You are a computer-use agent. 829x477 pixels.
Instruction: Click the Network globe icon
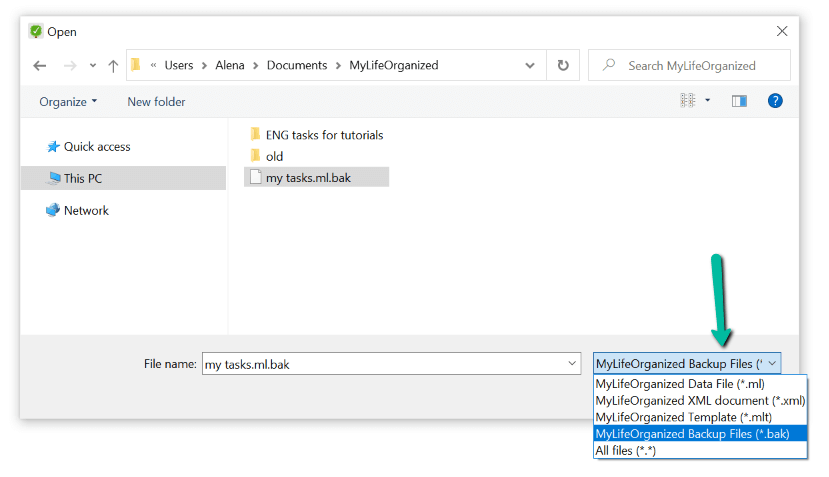(x=53, y=210)
